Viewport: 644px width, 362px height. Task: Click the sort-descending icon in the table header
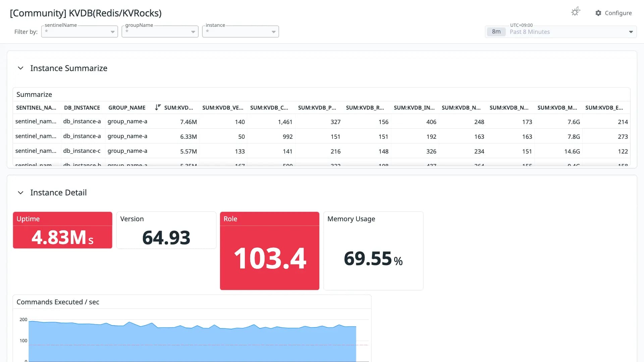pos(158,107)
